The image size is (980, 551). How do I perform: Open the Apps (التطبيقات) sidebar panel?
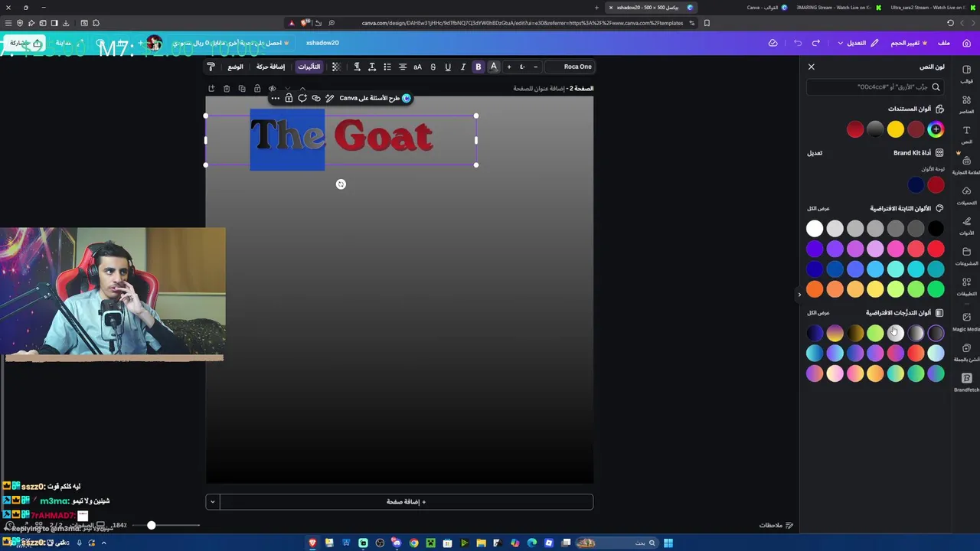(966, 286)
